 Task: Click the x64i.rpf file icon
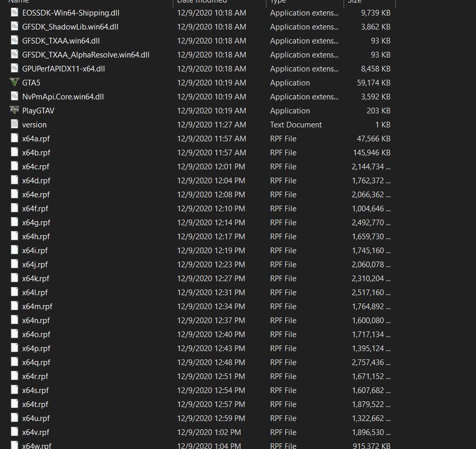[x=14, y=250]
